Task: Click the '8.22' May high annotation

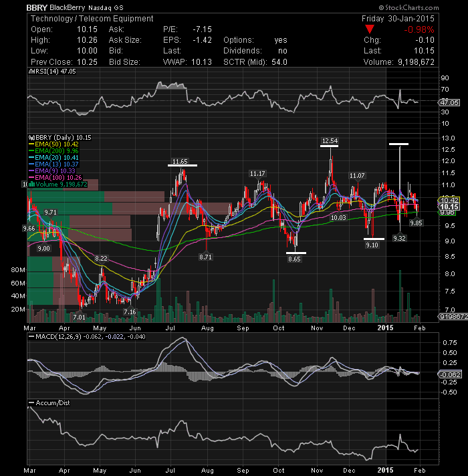Action: (101, 258)
